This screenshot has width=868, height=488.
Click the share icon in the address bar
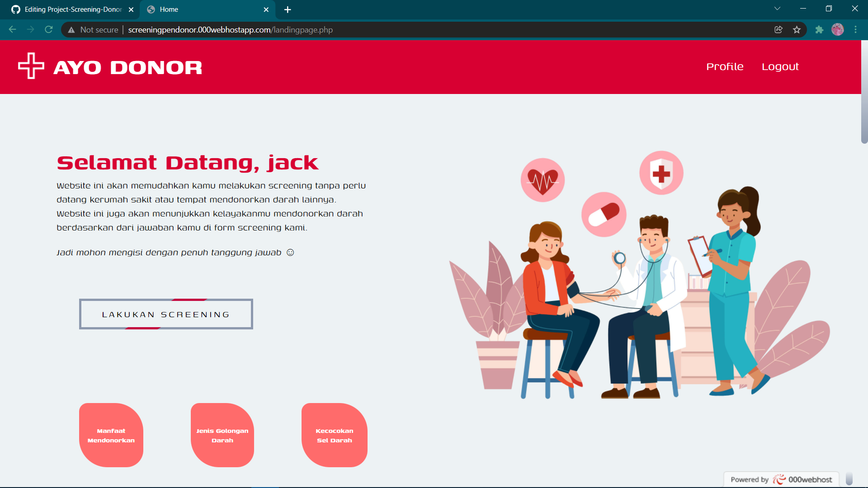[x=778, y=29]
